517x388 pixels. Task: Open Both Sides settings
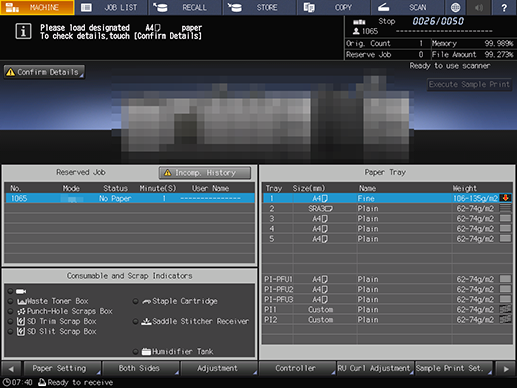click(x=140, y=369)
